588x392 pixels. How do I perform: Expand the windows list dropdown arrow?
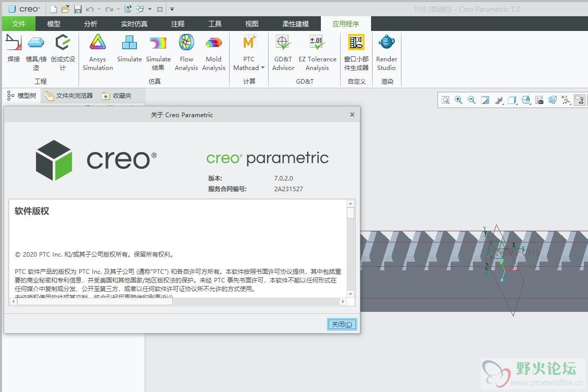pyautogui.click(x=150, y=9)
